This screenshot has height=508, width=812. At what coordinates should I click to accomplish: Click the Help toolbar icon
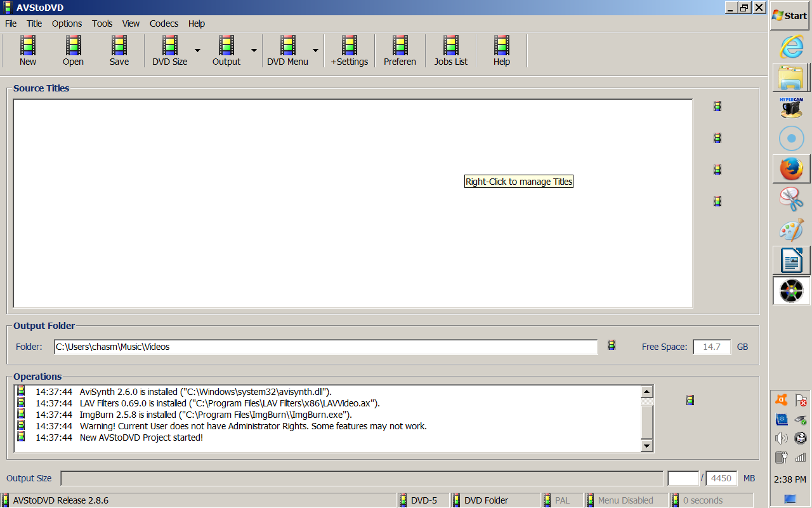point(502,51)
